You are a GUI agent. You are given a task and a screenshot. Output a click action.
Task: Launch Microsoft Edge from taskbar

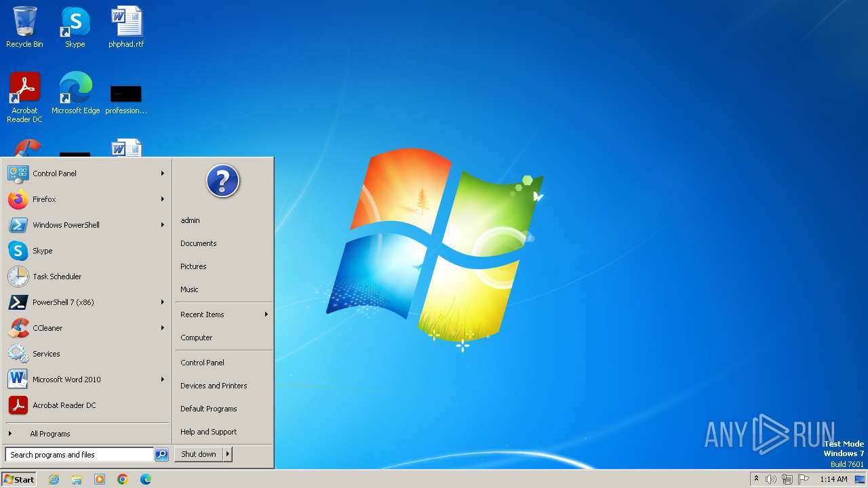tap(146, 479)
